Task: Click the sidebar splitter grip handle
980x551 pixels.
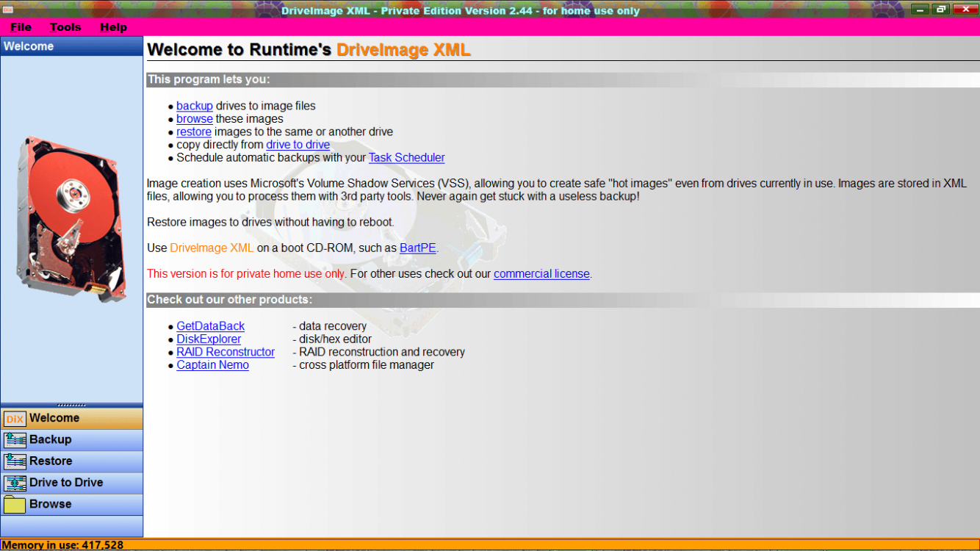Action: 71,405
